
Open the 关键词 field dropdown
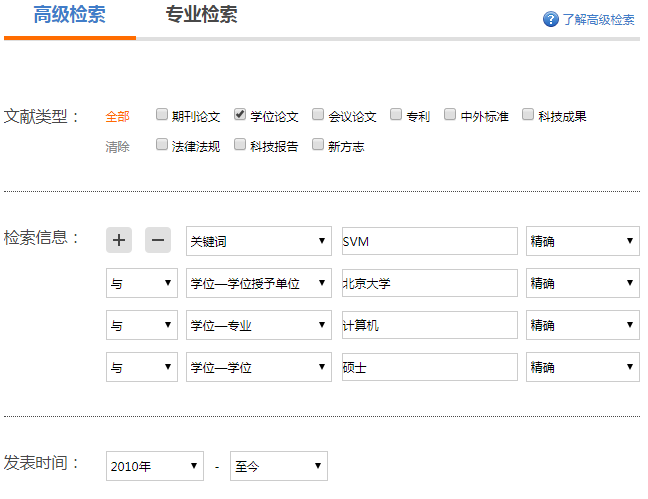tap(259, 241)
